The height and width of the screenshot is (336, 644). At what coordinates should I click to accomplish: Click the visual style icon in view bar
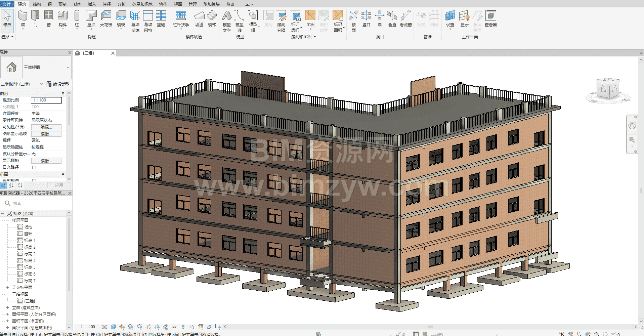tap(113, 327)
